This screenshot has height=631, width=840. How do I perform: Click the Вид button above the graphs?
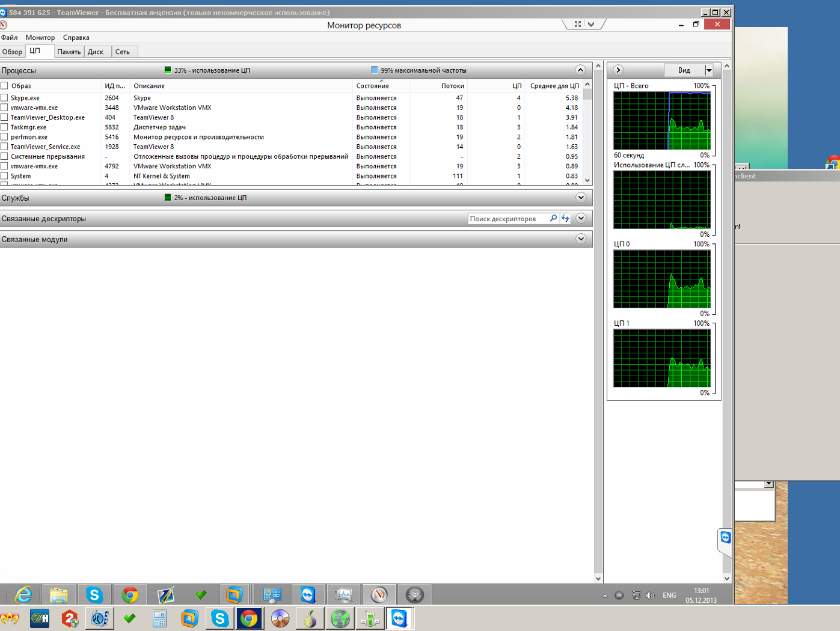(x=684, y=70)
